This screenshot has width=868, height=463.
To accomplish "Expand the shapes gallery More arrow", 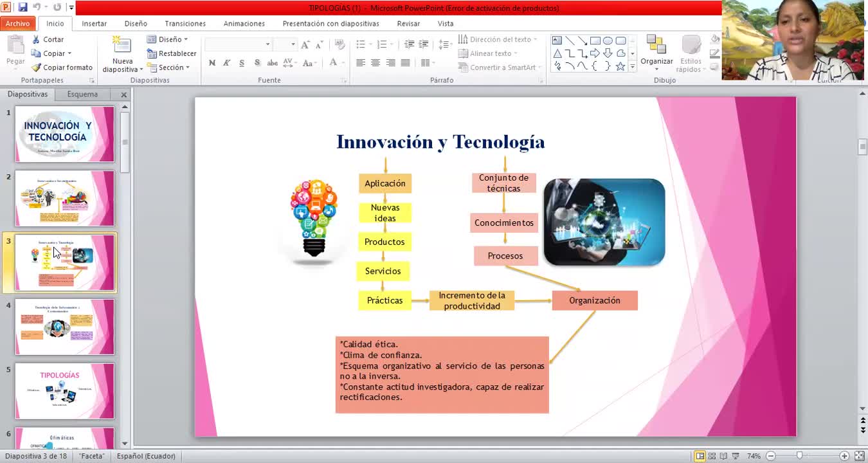I will point(633,66).
